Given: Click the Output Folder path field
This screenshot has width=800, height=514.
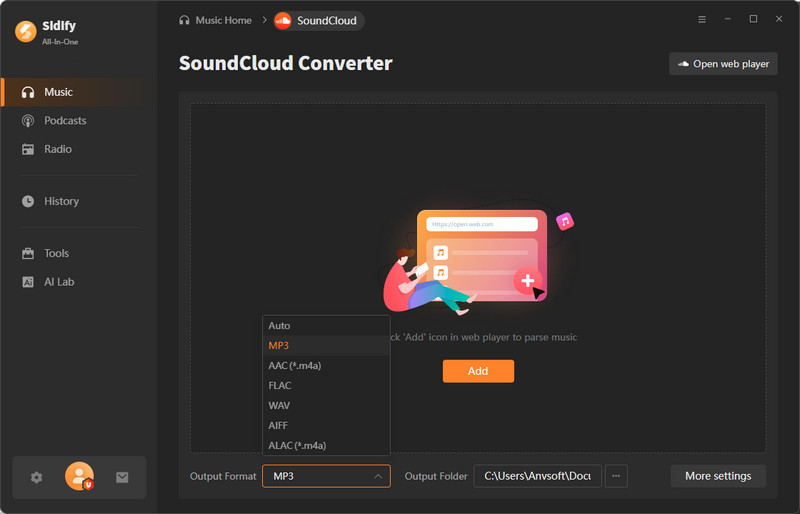Looking at the screenshot, I should pos(537,476).
